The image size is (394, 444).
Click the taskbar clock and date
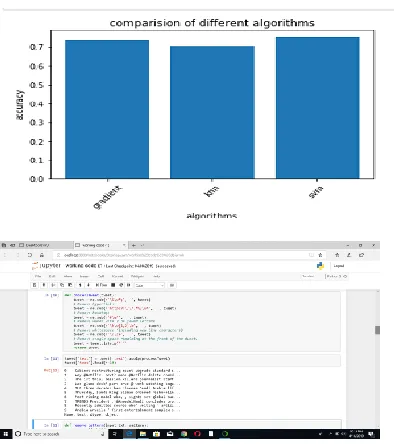pos(356,434)
